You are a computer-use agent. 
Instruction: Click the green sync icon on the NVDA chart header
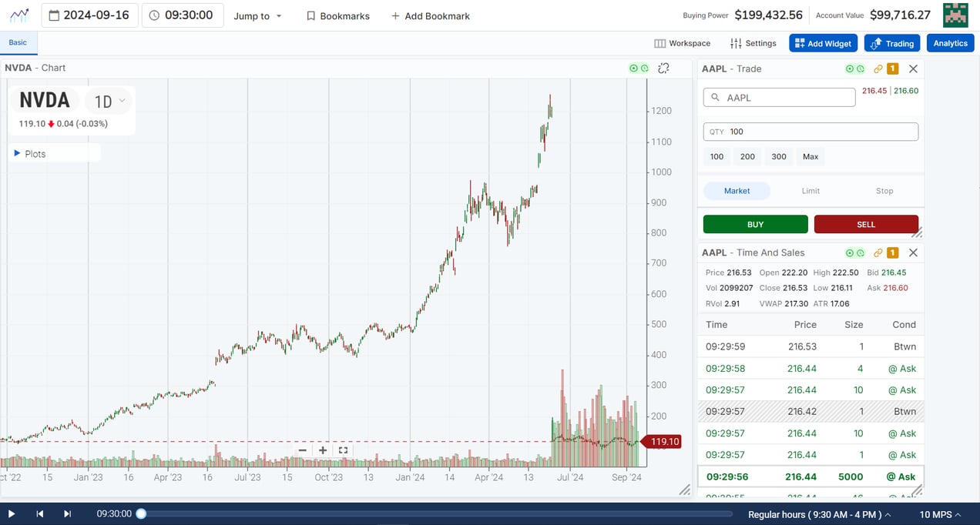click(x=645, y=69)
